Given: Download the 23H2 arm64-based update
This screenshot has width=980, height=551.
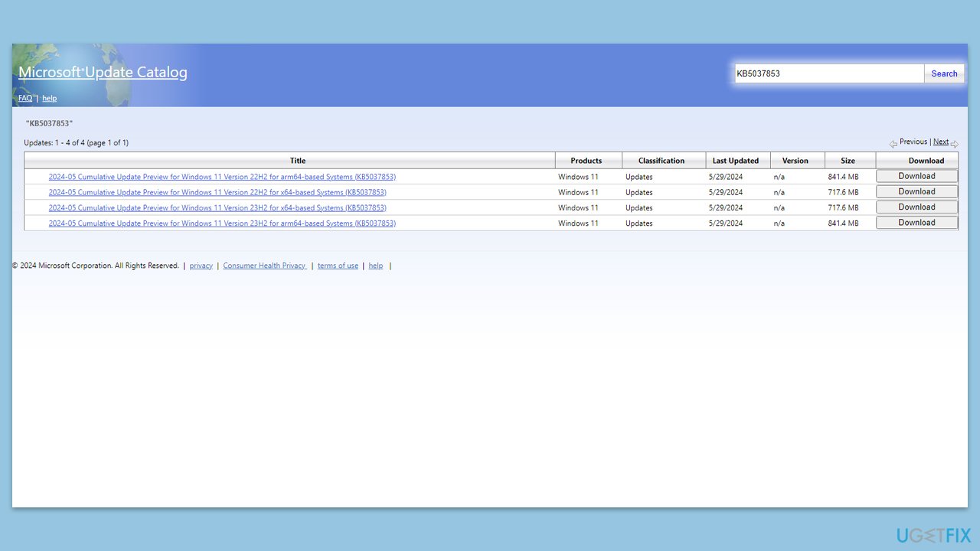Looking at the screenshot, I should (916, 223).
